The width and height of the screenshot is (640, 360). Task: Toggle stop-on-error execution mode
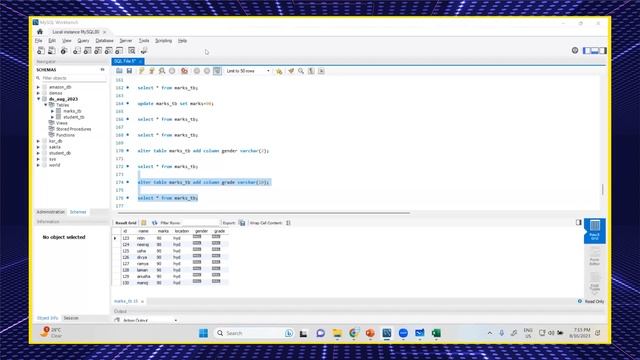click(x=184, y=71)
